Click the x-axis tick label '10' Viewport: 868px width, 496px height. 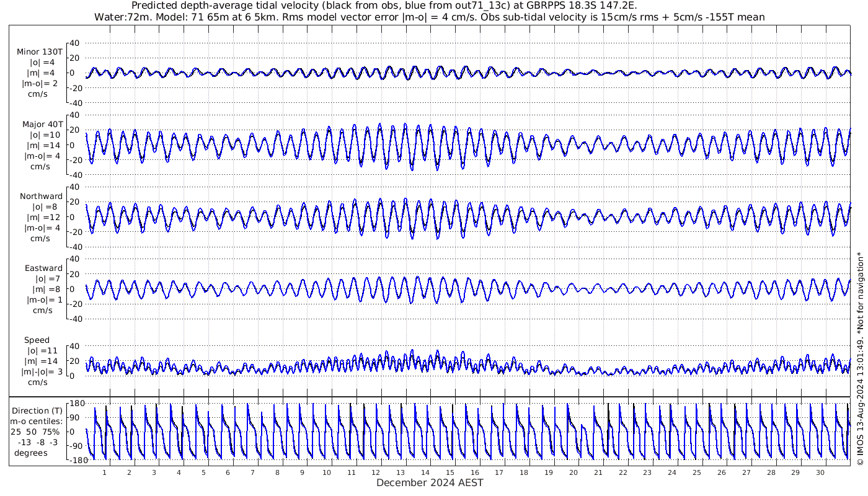click(327, 472)
